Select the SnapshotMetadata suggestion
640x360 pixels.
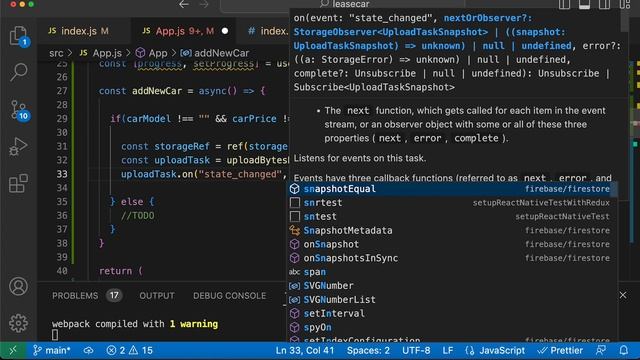coord(451,231)
